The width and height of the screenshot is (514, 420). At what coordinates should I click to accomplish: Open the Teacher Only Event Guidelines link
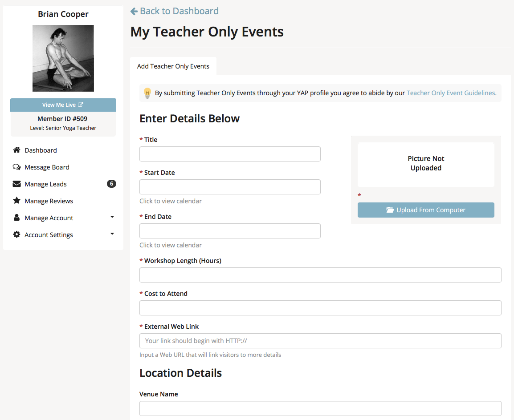[x=451, y=93]
